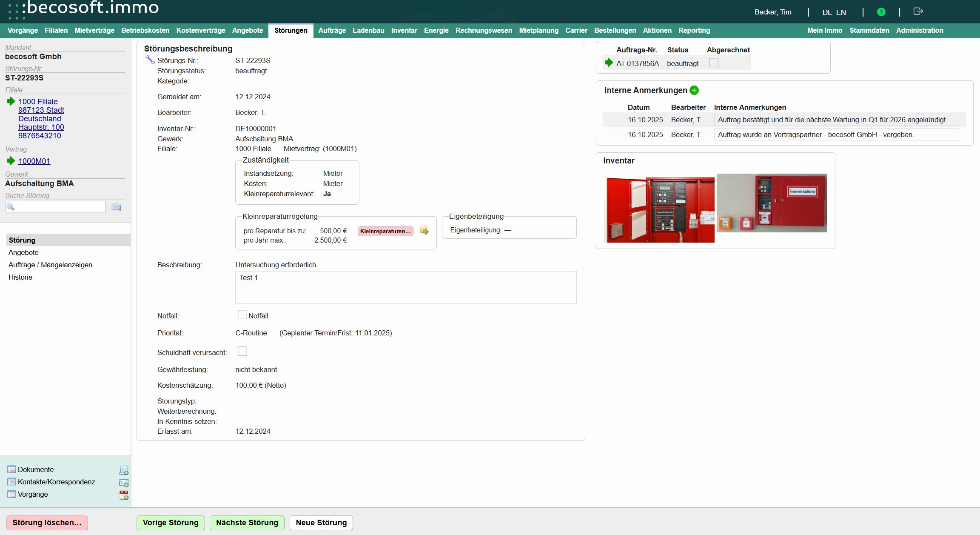This screenshot has height=535, width=980.
Task: Click the Kleinreparaturregelung export icon
Action: pyautogui.click(x=424, y=231)
